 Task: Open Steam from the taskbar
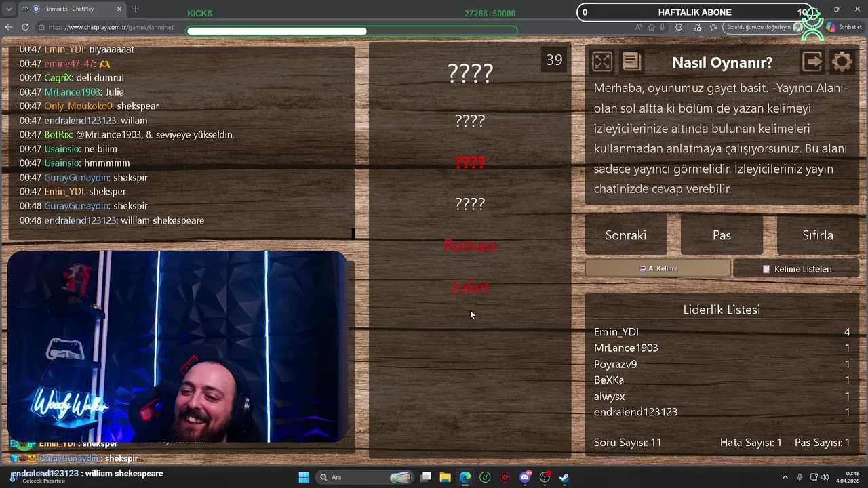click(564, 477)
